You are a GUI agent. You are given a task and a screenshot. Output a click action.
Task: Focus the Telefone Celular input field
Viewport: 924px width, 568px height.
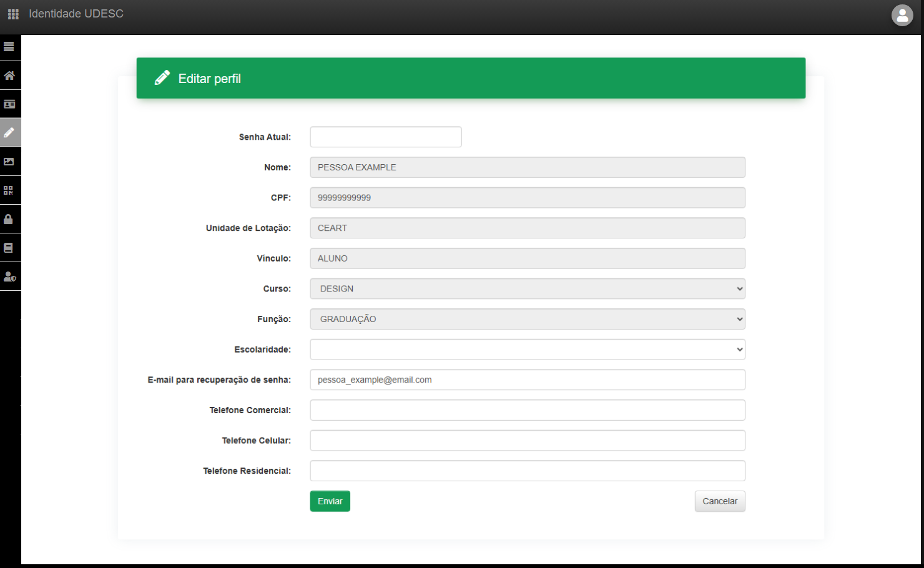coord(527,441)
